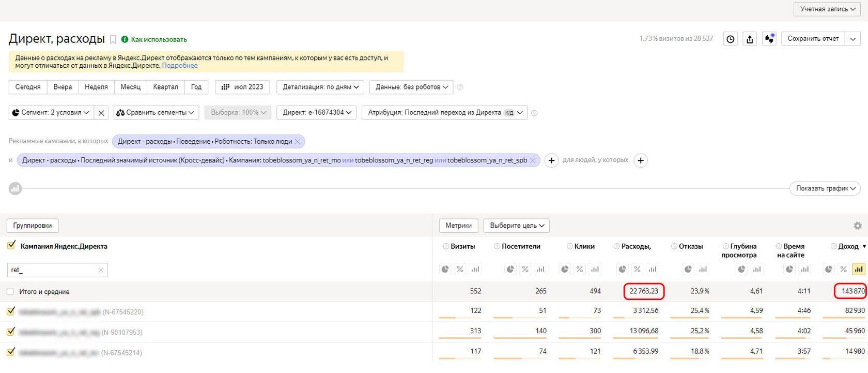
Task: Click the compare periods icon near Save report
Action: coord(769,39)
